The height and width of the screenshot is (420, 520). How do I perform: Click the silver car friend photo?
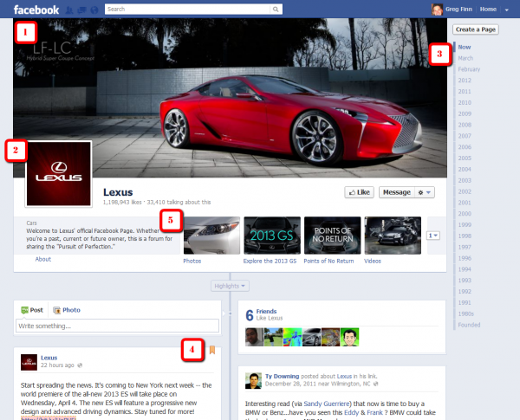coord(312,337)
